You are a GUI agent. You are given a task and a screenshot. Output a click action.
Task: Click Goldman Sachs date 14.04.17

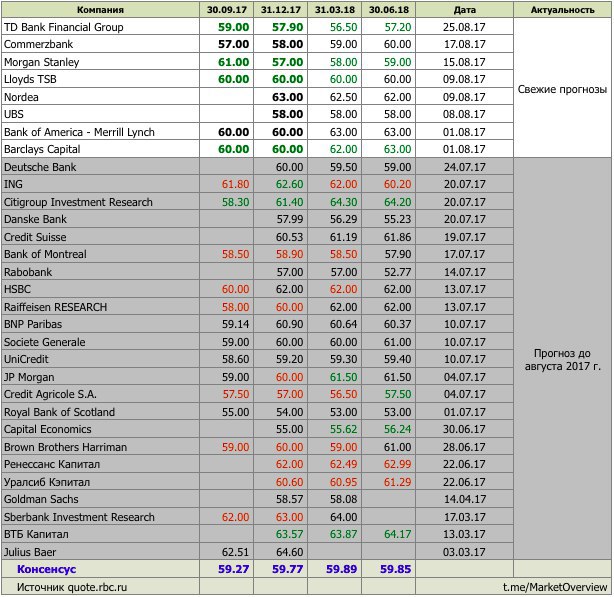[464, 500]
